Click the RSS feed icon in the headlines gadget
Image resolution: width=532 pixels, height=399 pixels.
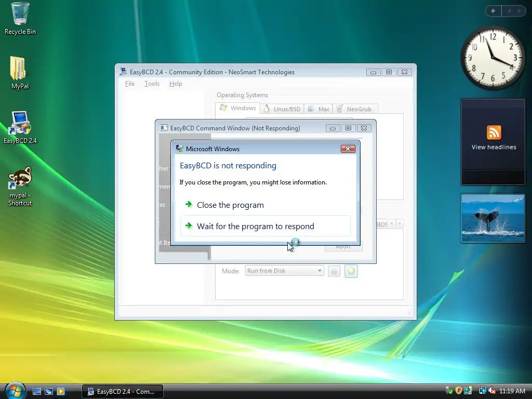[x=494, y=132]
